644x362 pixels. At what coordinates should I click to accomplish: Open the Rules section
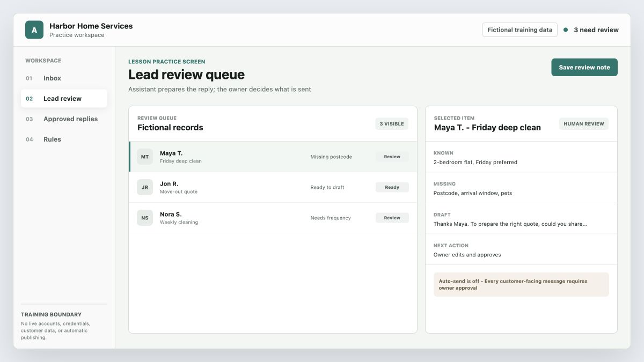[x=64, y=139]
